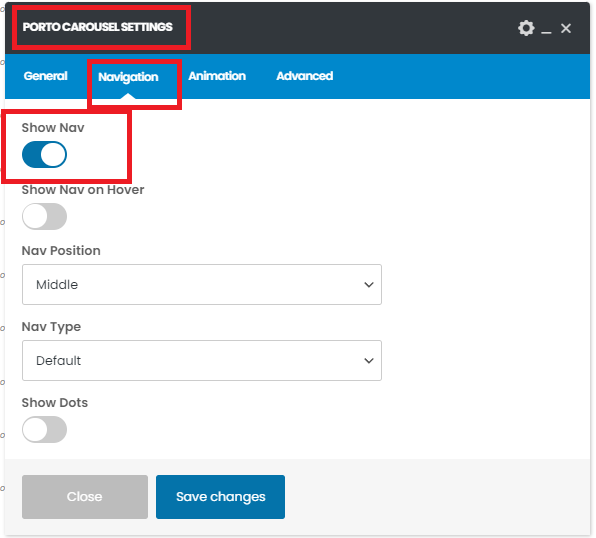Select the Navigation tab
596x538 pixels.
128,77
